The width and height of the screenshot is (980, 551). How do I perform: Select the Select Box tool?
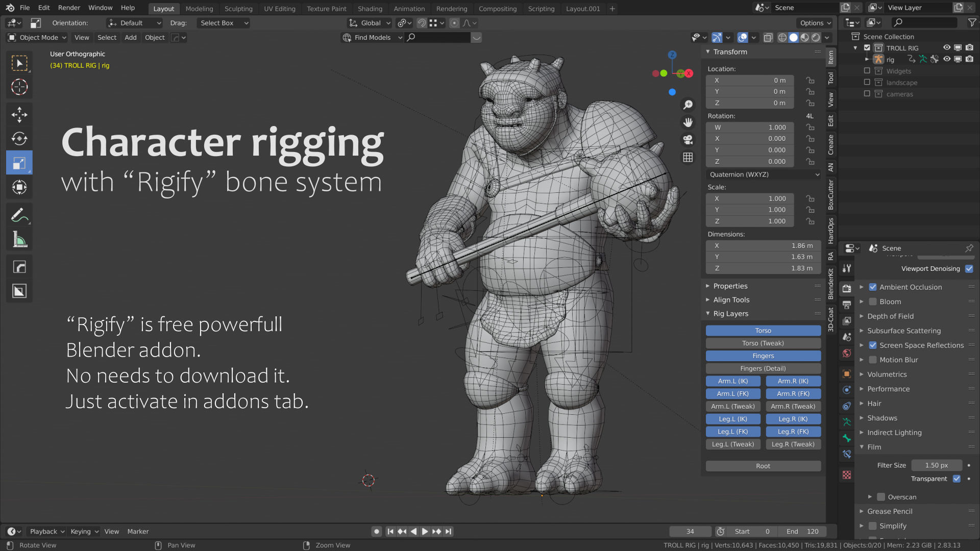19,63
